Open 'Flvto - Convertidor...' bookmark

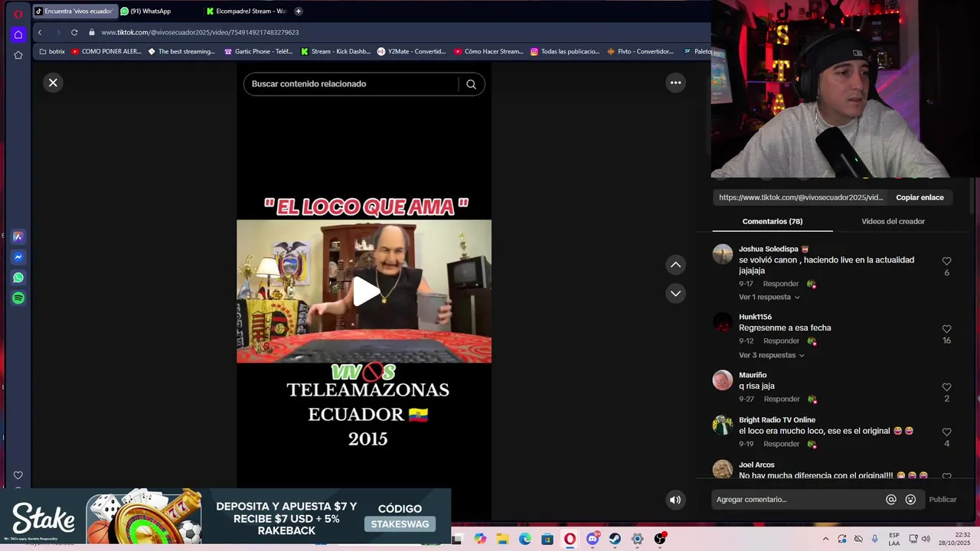(x=640, y=51)
